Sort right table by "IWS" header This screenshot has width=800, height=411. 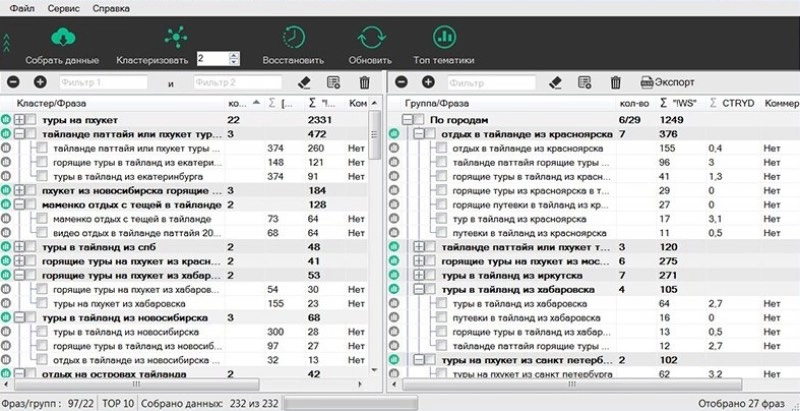pos(679,104)
